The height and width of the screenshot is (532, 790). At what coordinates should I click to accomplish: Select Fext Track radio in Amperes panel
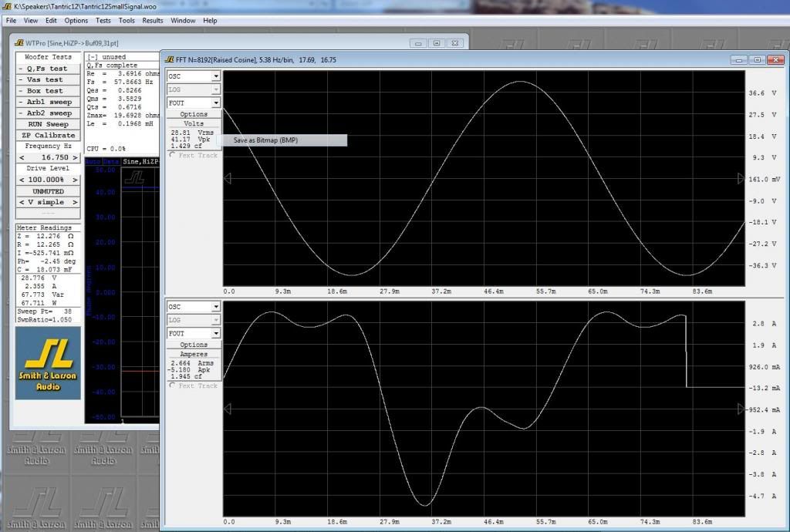coord(172,386)
